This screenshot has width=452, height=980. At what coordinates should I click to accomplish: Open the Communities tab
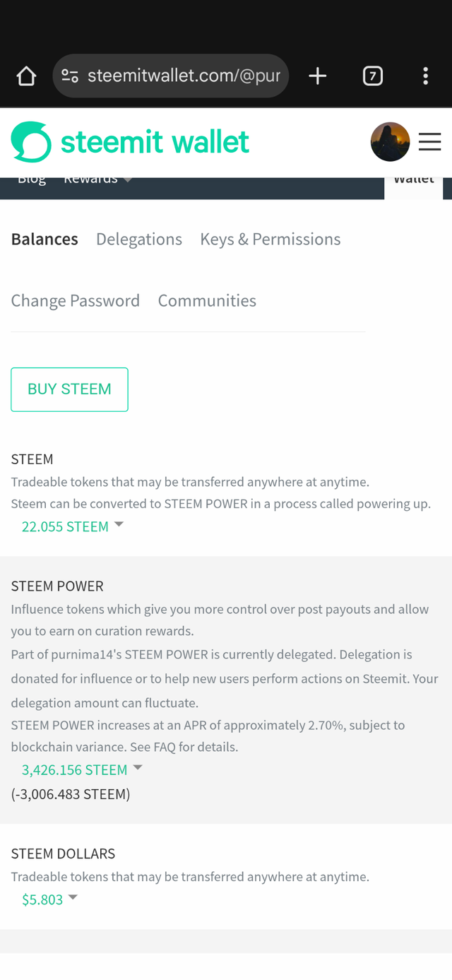point(207,301)
